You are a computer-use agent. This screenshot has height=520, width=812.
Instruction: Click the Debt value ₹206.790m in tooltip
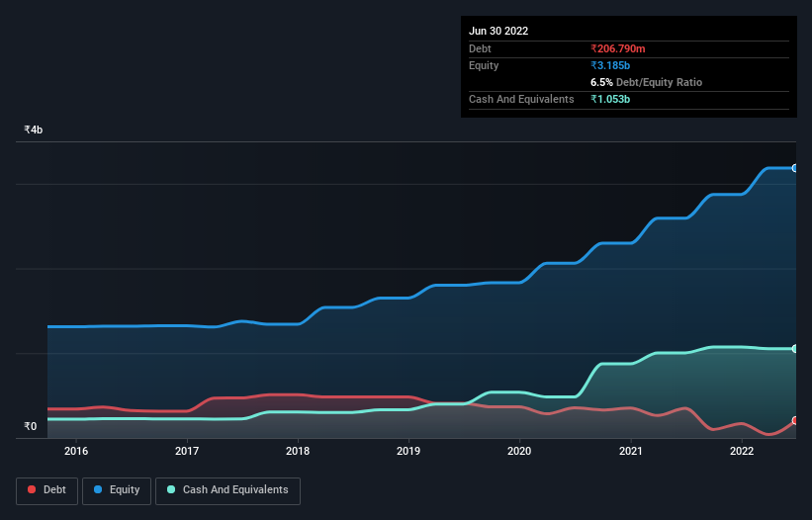tap(618, 48)
